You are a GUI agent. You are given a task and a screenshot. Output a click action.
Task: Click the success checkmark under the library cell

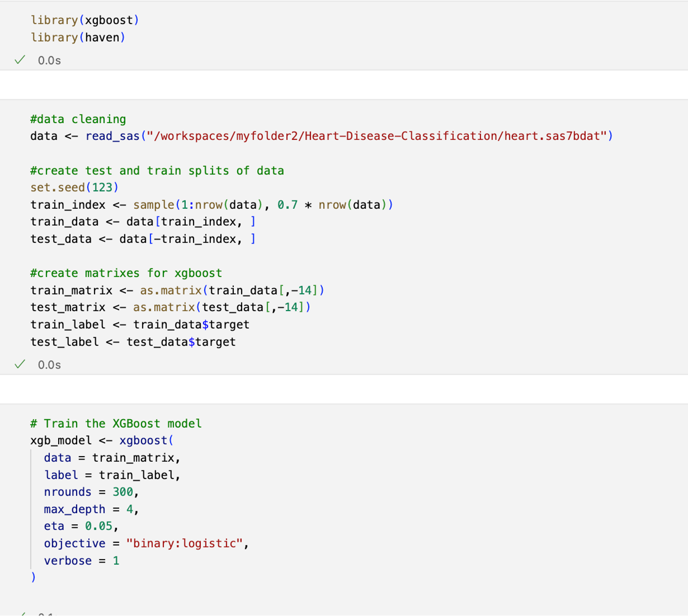[x=20, y=60]
